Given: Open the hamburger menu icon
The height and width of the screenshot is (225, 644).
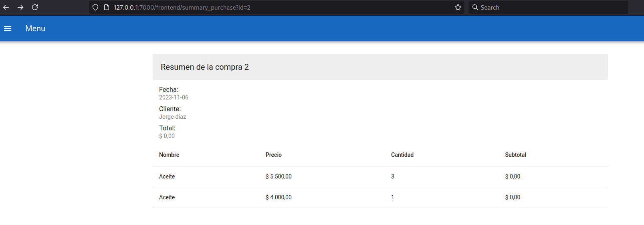Looking at the screenshot, I should click(x=8, y=28).
